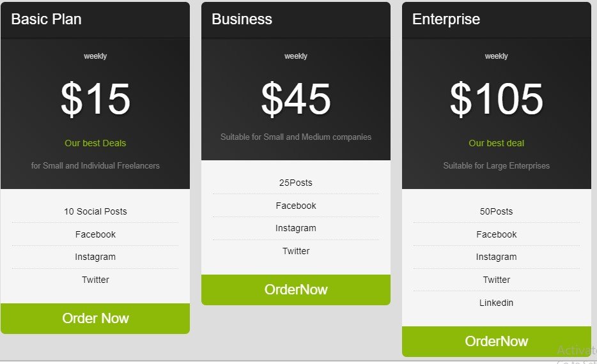Click OrderNow on the Enterprise plan
The width and height of the screenshot is (597, 364).
496,341
